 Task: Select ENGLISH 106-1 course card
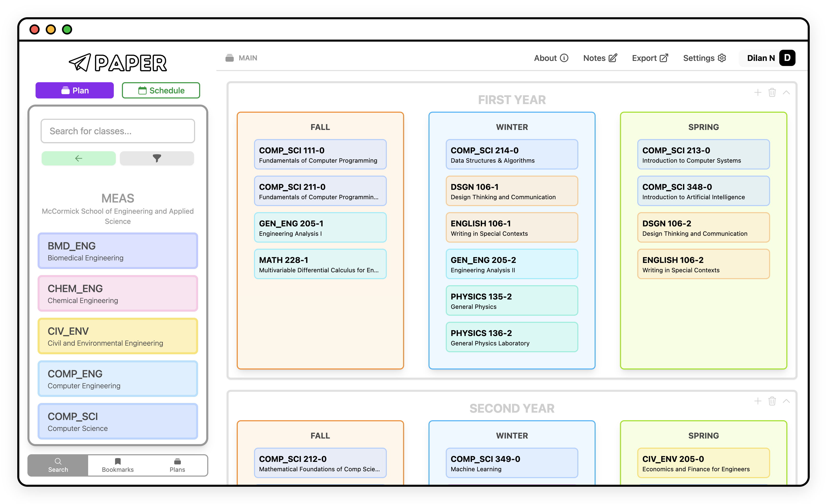tap(512, 228)
